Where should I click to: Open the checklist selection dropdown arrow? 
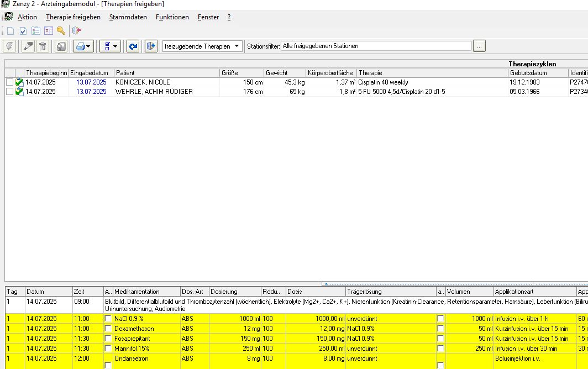click(x=115, y=46)
